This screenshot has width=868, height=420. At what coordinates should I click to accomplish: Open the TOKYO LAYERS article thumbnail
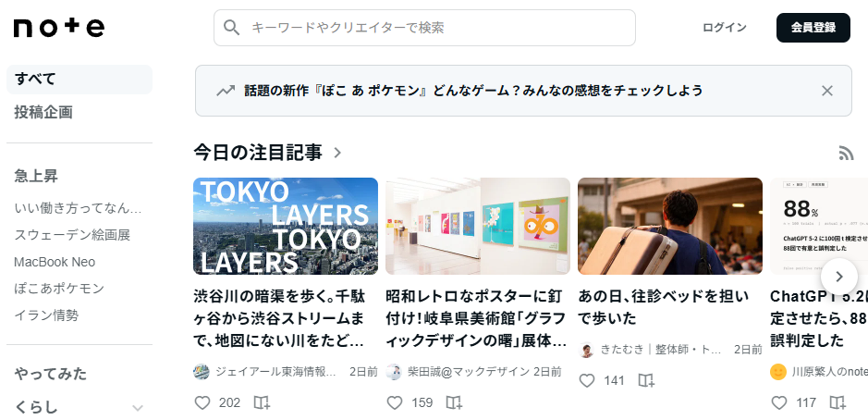286,226
